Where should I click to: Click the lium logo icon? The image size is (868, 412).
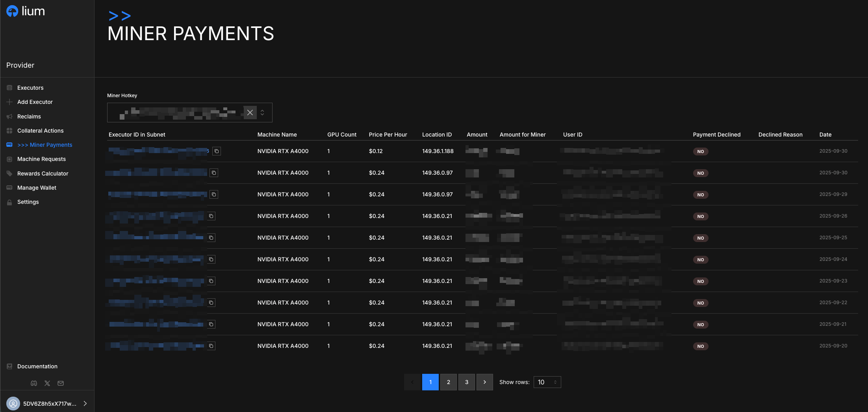click(12, 11)
